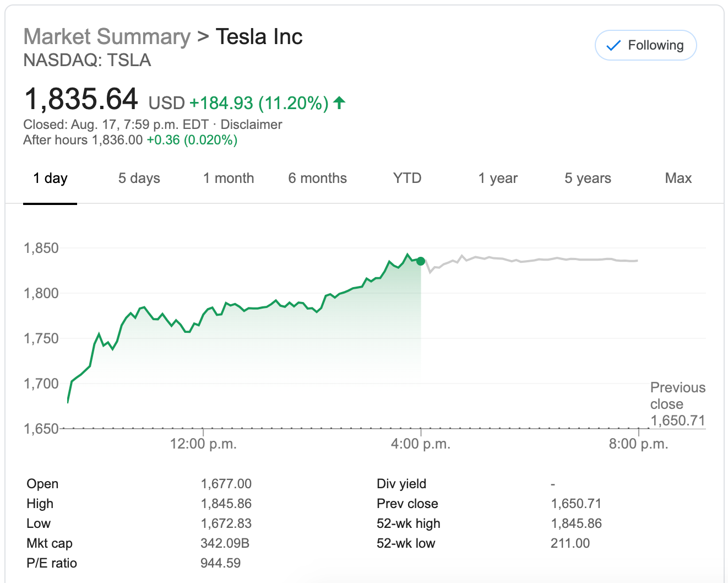
Task: Switch to the 1 month tab
Action: [229, 179]
